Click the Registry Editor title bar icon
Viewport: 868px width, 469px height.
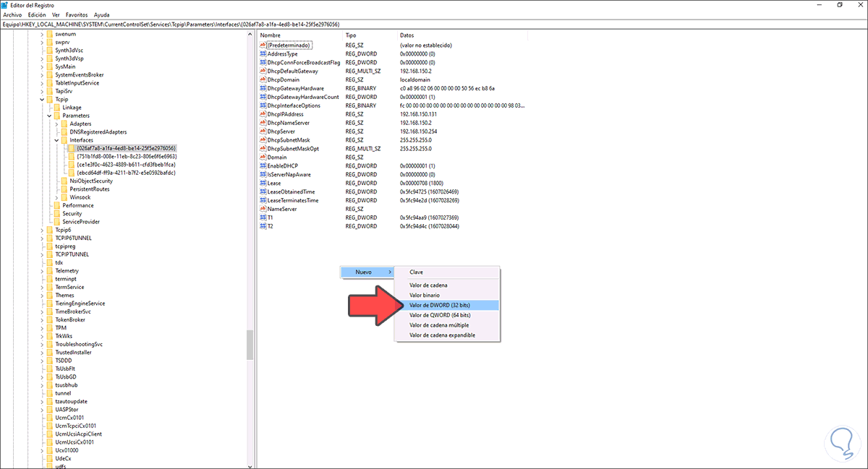(x=5, y=4)
